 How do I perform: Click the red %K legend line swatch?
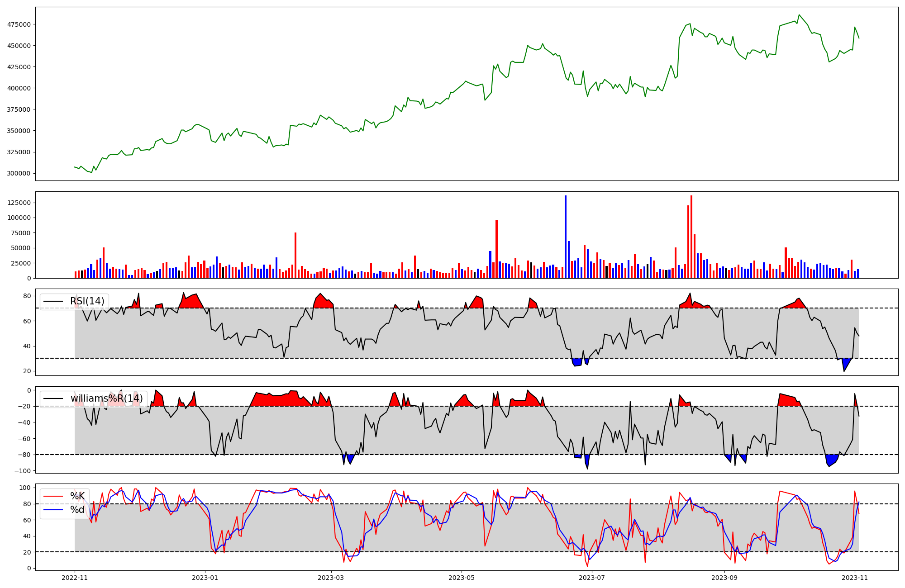coord(53,496)
